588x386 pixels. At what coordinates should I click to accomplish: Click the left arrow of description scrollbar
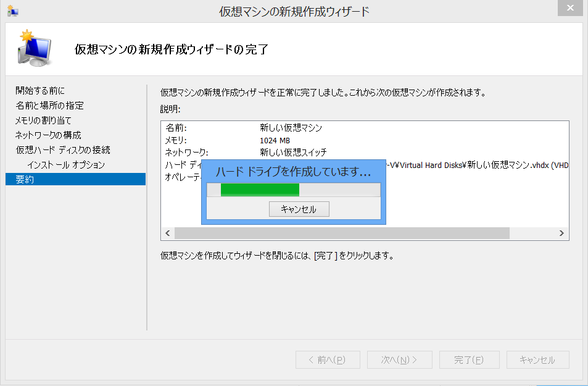(x=168, y=233)
